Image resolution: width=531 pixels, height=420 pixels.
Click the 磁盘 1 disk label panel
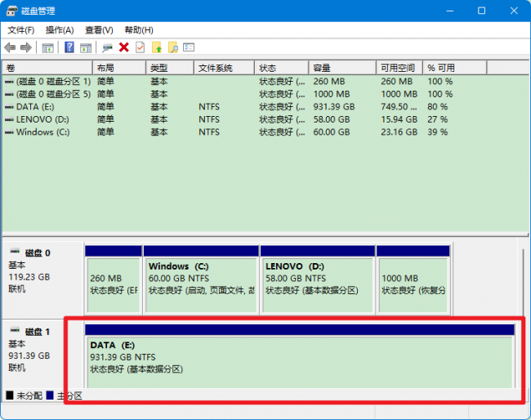(42, 354)
